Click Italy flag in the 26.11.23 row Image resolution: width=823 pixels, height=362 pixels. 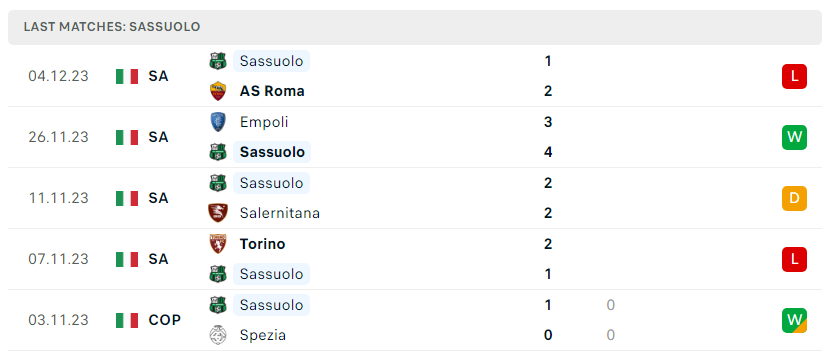click(x=127, y=137)
